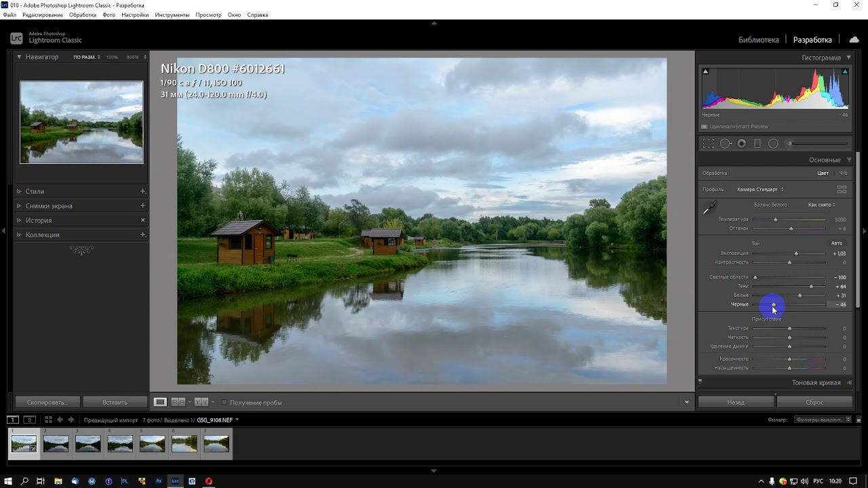Screen dimensions: 868x488
Task: Open File Explorer from the taskbar
Action: click(x=58, y=481)
